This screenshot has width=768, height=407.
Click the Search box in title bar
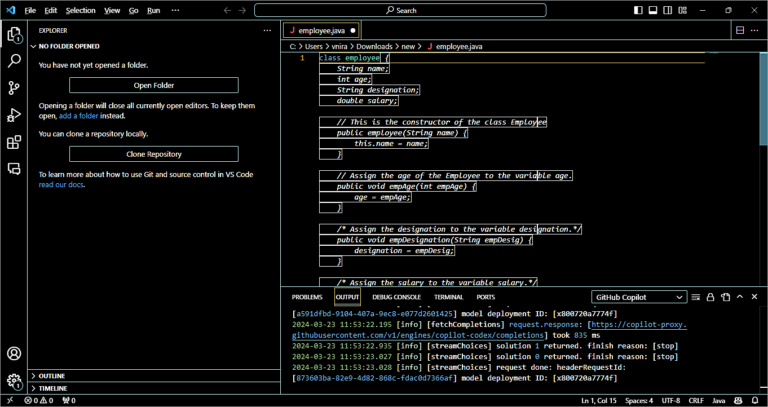pyautogui.click(x=400, y=10)
